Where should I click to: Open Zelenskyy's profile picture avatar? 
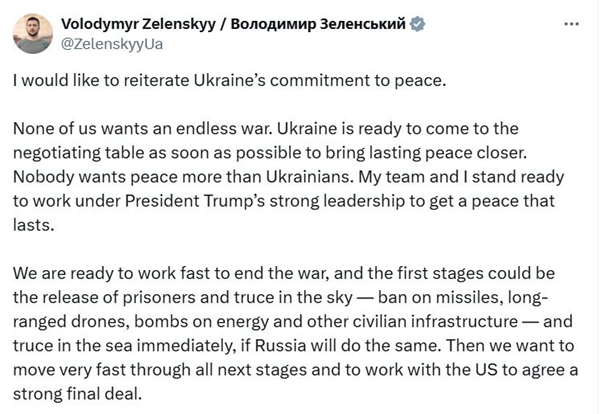click(34, 34)
